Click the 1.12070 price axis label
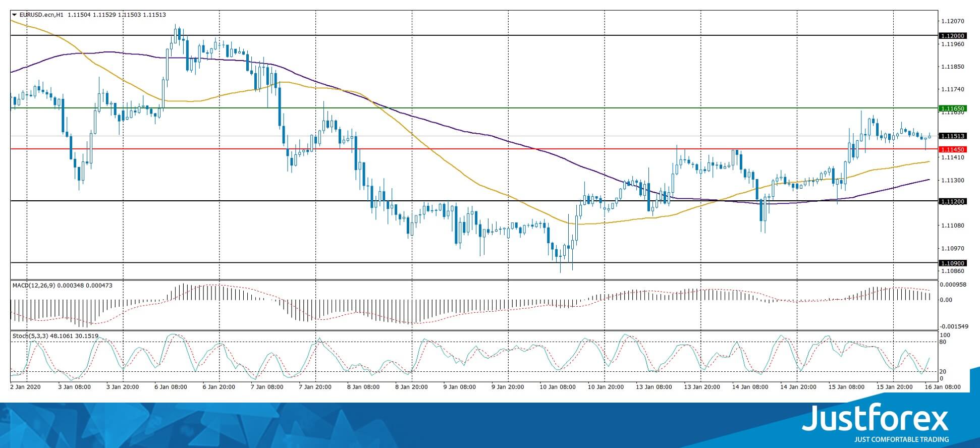The width and height of the screenshot is (980, 448). click(953, 21)
